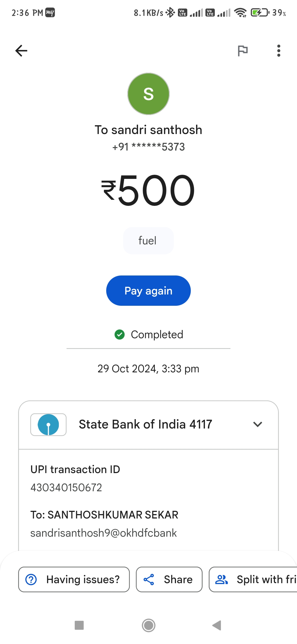Tap the people group icon
Screen dimensions: 297x644
pos(221,579)
